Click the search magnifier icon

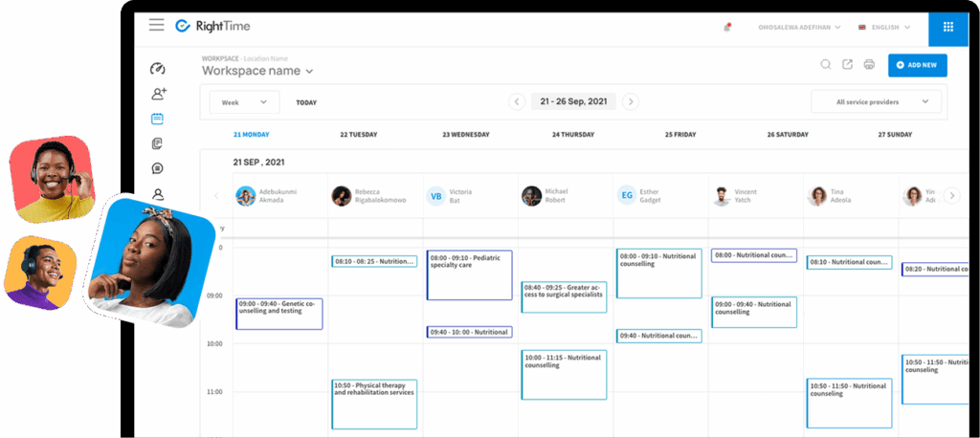(x=825, y=65)
